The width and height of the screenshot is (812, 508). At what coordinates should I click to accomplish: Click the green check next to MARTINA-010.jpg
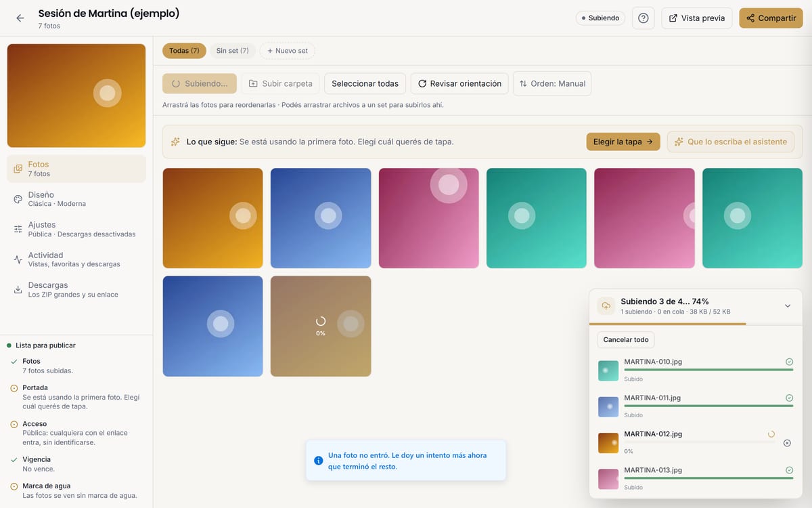pos(789,362)
